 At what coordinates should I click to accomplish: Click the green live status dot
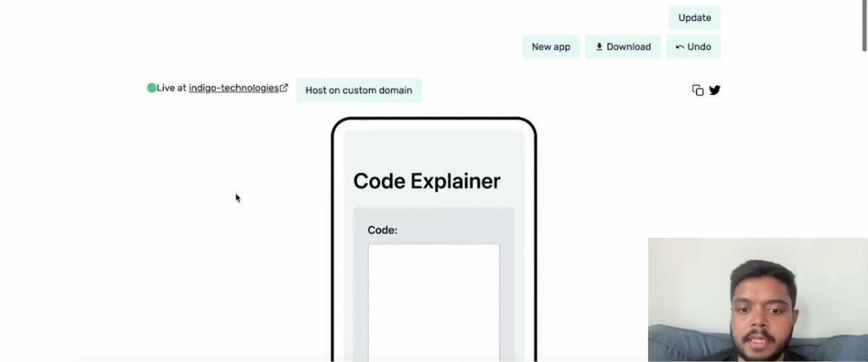click(x=151, y=88)
